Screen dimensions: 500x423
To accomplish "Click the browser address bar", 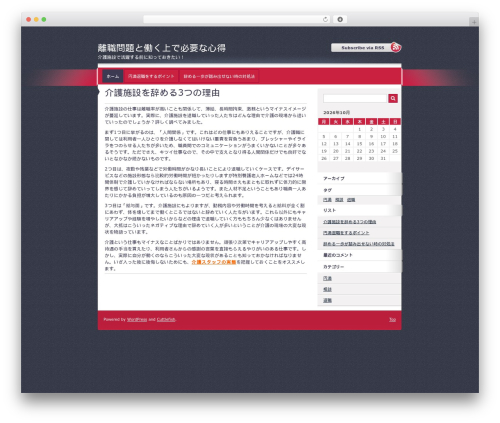I will (237, 19).
